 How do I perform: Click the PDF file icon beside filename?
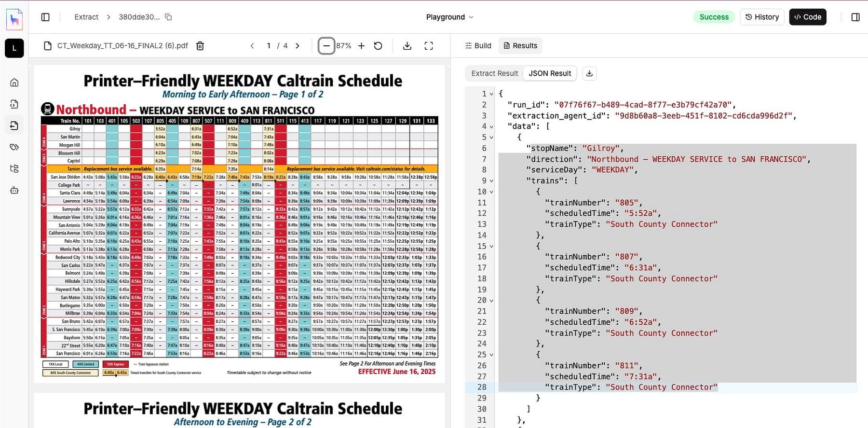[48, 46]
